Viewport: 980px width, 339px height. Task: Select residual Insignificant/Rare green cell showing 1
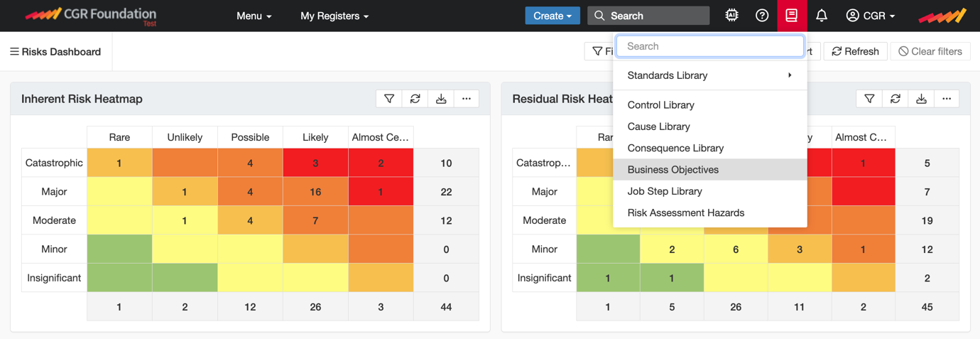(x=608, y=278)
